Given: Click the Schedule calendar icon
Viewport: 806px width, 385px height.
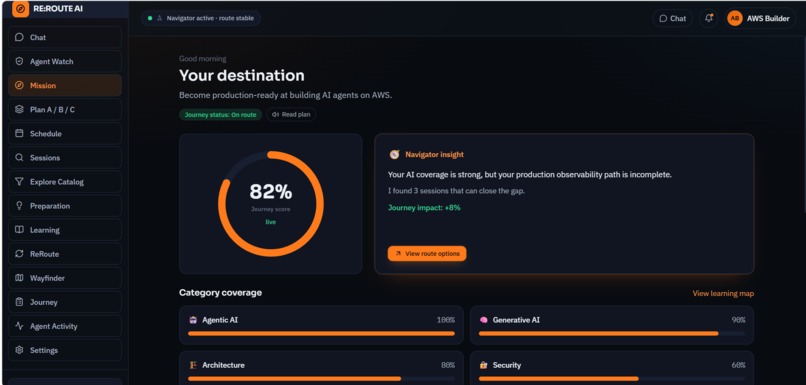Looking at the screenshot, I should [19, 134].
